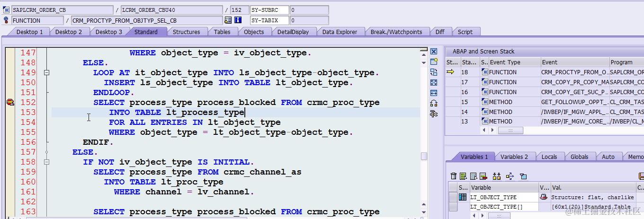The width and height of the screenshot is (644, 219).
Task: Click the tool settings icon below headphones
Action: point(433,114)
